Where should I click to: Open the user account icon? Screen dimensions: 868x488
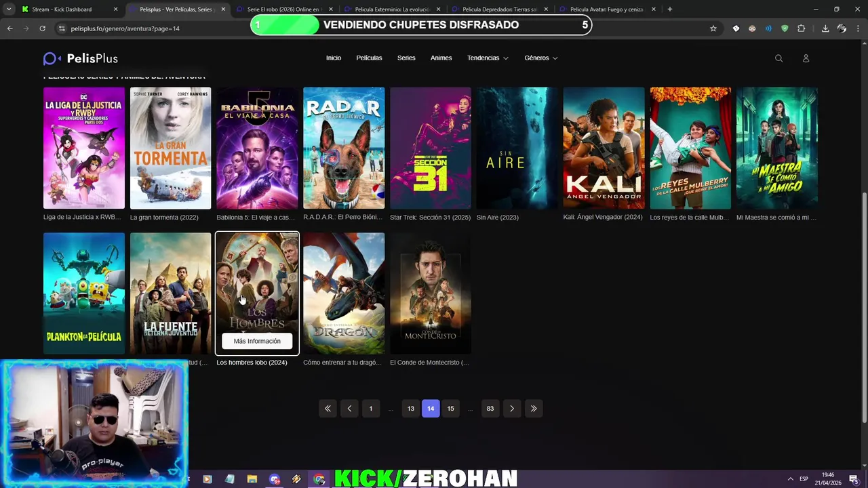tap(806, 58)
